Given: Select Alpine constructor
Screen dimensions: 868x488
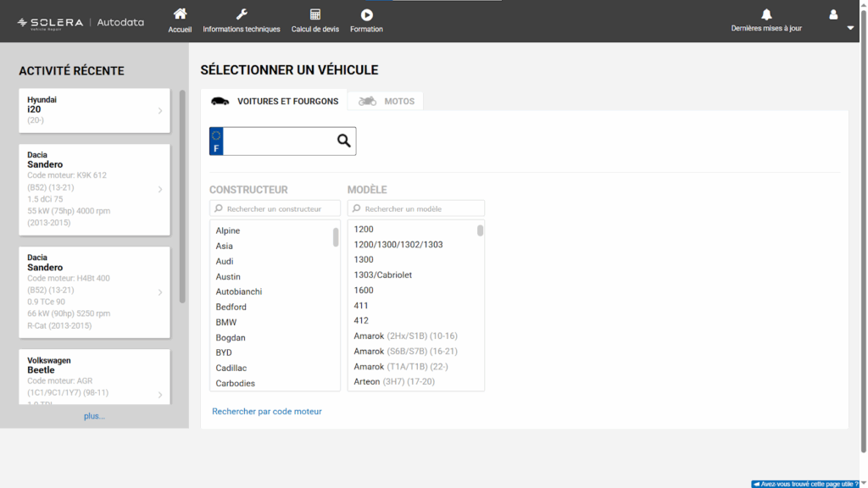Looking at the screenshot, I should (x=227, y=230).
